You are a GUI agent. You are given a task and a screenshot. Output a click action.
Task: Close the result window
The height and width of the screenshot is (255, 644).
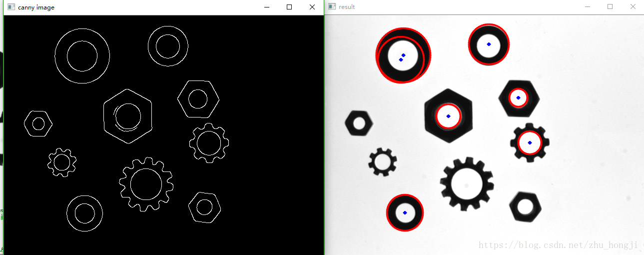pos(633,7)
